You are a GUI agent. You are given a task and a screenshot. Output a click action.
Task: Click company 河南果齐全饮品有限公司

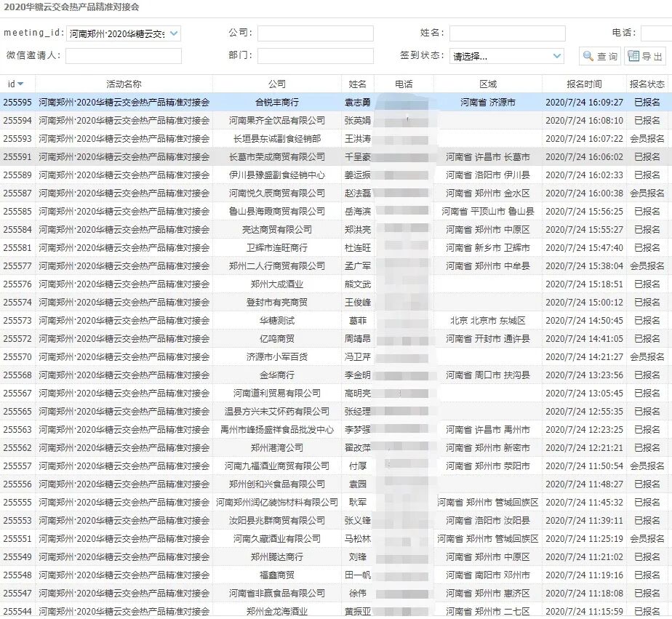[x=277, y=121]
